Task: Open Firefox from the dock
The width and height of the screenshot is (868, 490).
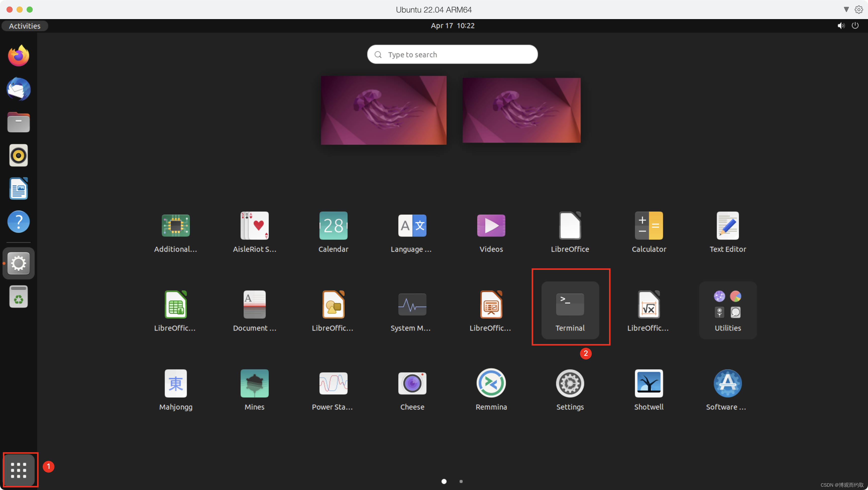Action: pyautogui.click(x=19, y=56)
